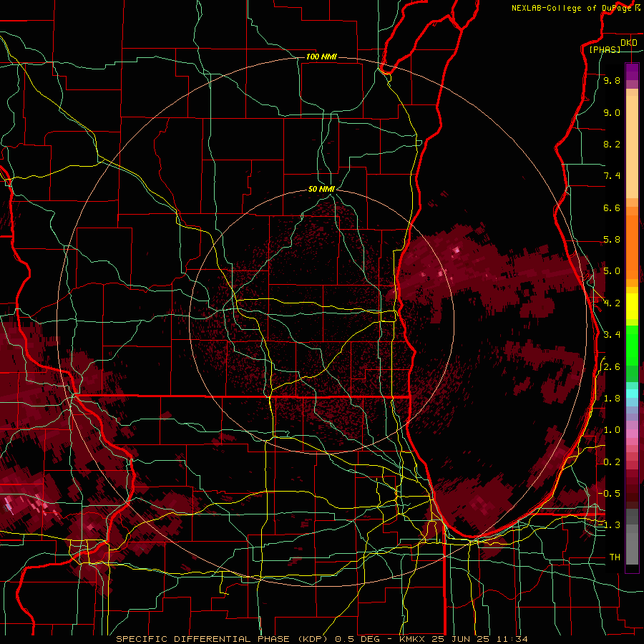The image size is (644, 644).
Task: Click the 1.0 value on the color scale
Action: click(612, 430)
